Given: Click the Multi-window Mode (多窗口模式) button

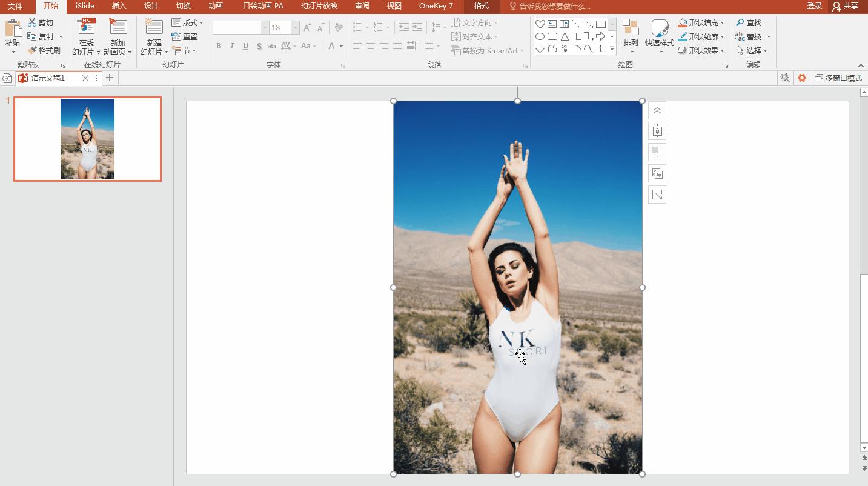Looking at the screenshot, I should pos(838,78).
